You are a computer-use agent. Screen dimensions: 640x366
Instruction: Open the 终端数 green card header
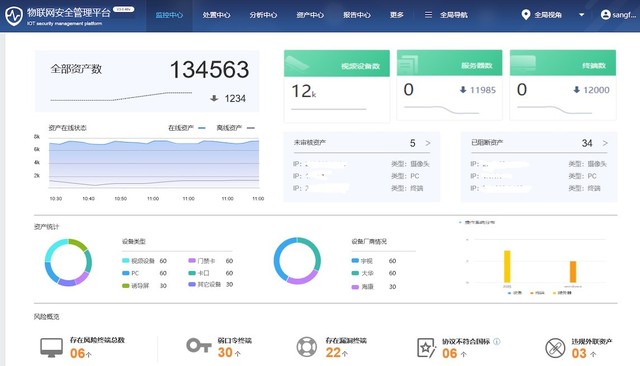(x=563, y=63)
